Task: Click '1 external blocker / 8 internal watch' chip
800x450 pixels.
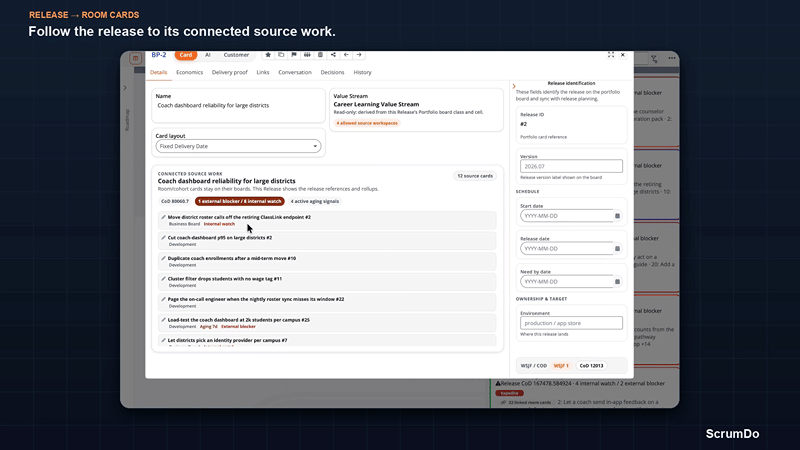Action: (x=240, y=202)
